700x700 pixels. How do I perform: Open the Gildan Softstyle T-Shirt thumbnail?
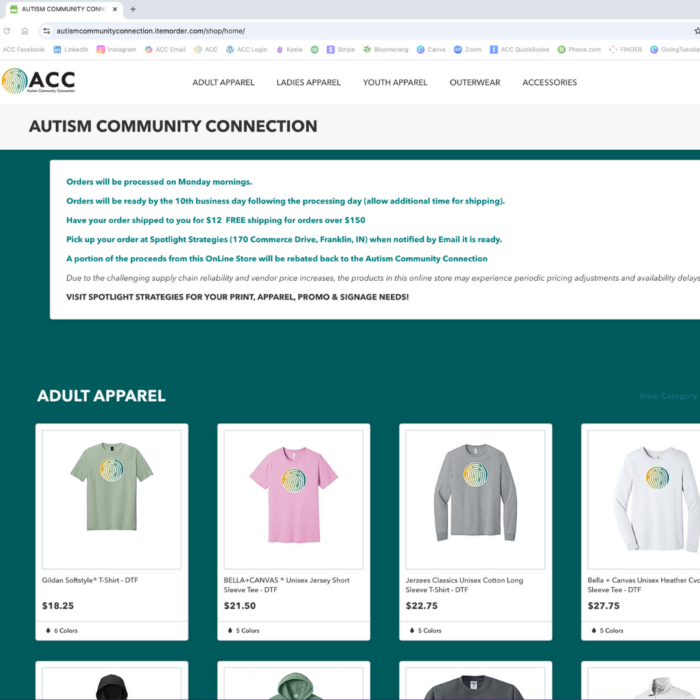click(x=112, y=500)
